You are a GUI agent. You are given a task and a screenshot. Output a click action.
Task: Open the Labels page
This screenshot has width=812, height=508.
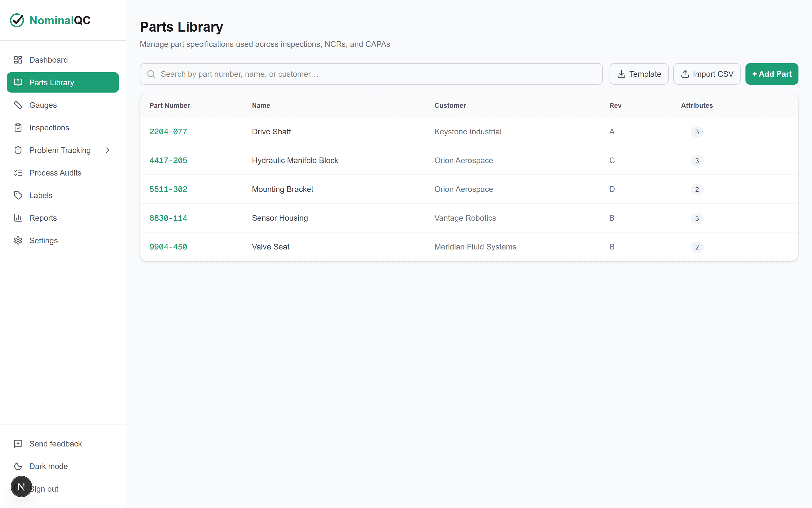coord(63,195)
